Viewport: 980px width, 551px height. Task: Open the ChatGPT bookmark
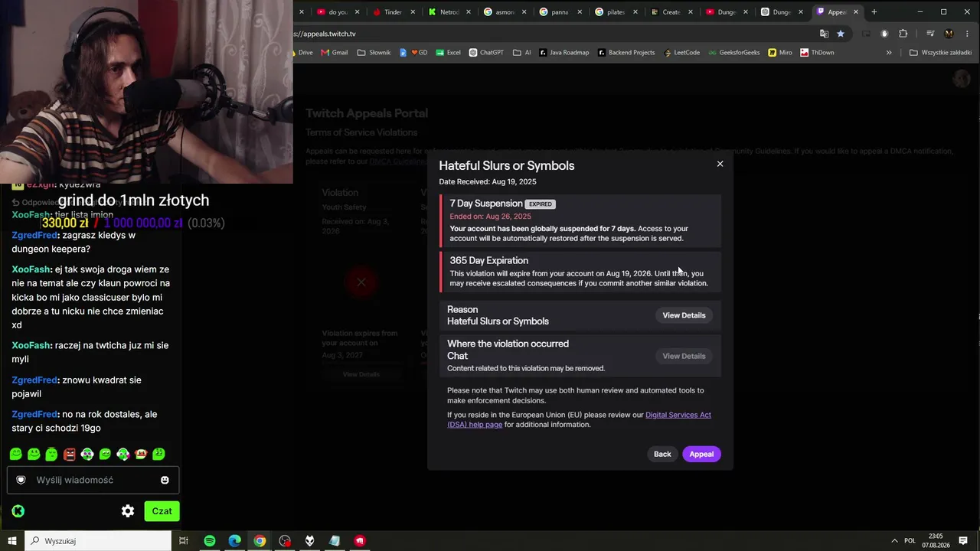coord(486,53)
